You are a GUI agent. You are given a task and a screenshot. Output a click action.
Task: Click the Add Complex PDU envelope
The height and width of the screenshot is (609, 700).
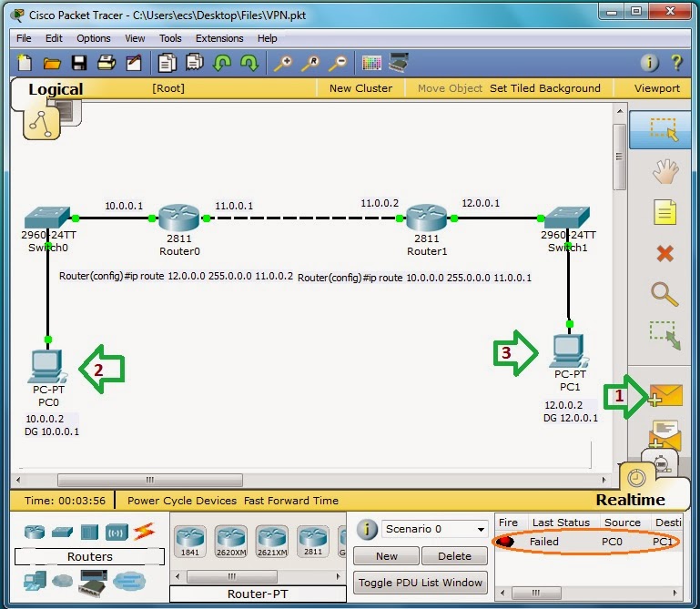click(664, 434)
